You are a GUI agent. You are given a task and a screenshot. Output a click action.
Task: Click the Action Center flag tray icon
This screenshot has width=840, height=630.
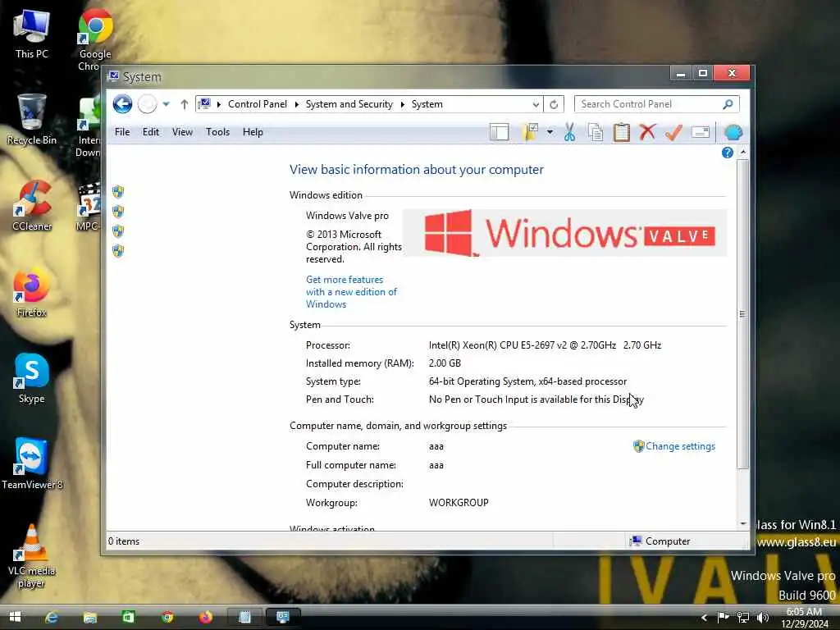pos(724,618)
